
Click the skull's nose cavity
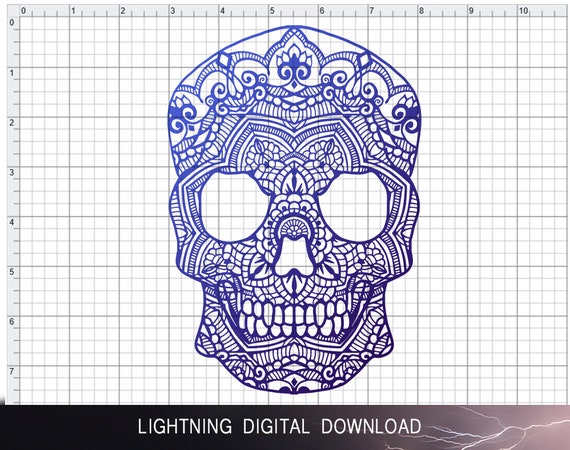pos(294,257)
